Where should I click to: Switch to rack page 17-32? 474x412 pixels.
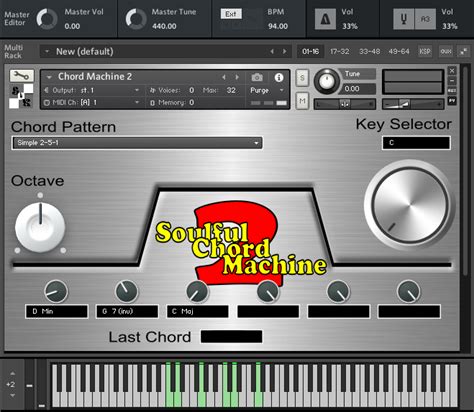[340, 51]
